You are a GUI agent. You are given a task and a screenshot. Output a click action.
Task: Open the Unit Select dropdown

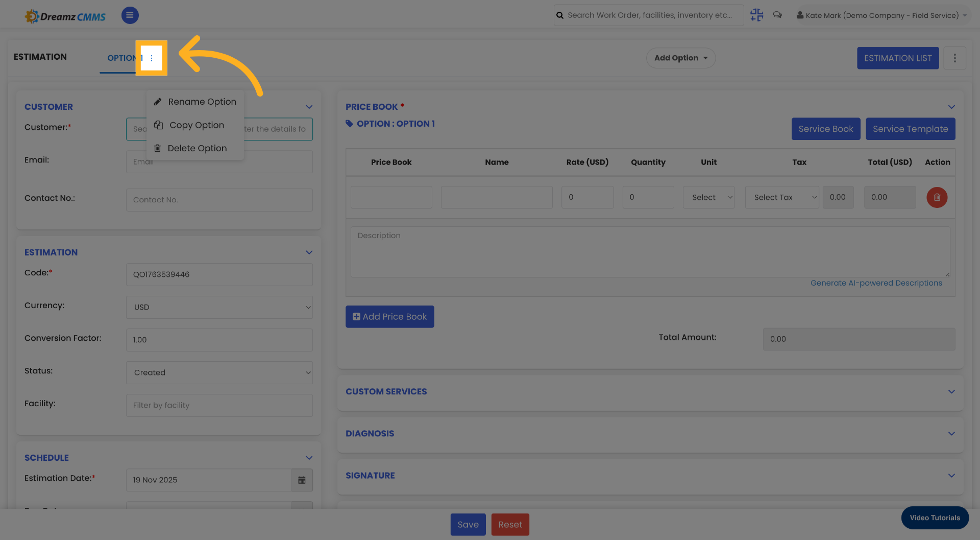pos(708,197)
